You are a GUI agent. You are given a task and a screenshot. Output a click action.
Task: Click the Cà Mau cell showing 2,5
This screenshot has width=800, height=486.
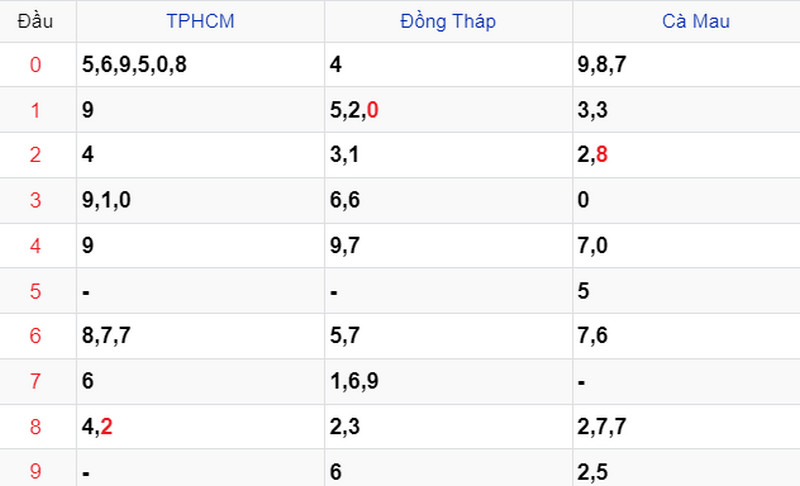686,468
